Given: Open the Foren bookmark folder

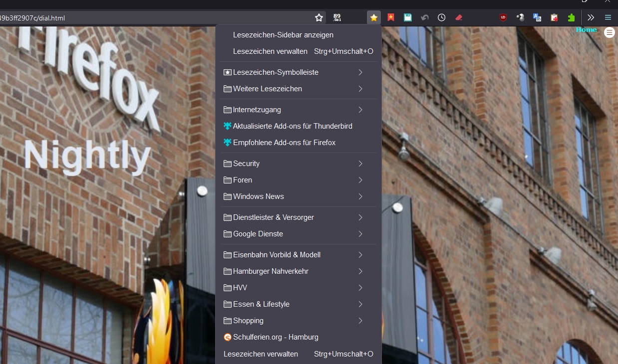Looking at the screenshot, I should [299, 180].
